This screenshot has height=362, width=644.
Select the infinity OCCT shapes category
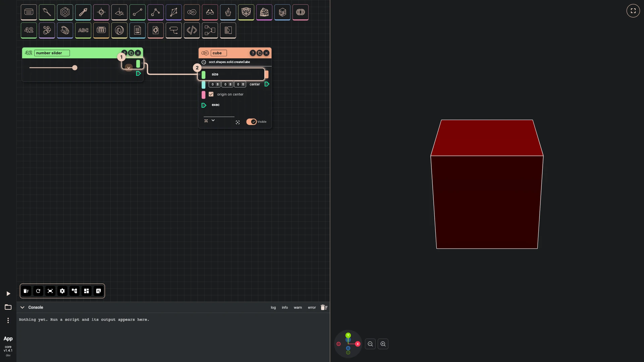(x=192, y=12)
